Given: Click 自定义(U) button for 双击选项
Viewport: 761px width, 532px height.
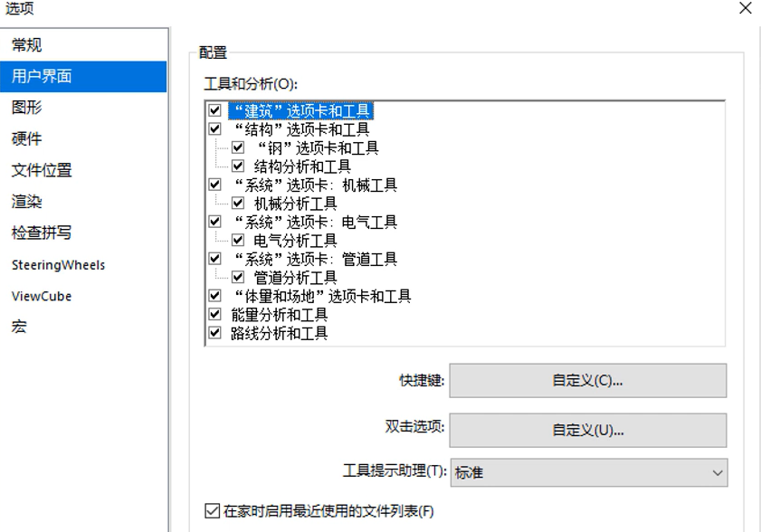Looking at the screenshot, I should point(588,430).
